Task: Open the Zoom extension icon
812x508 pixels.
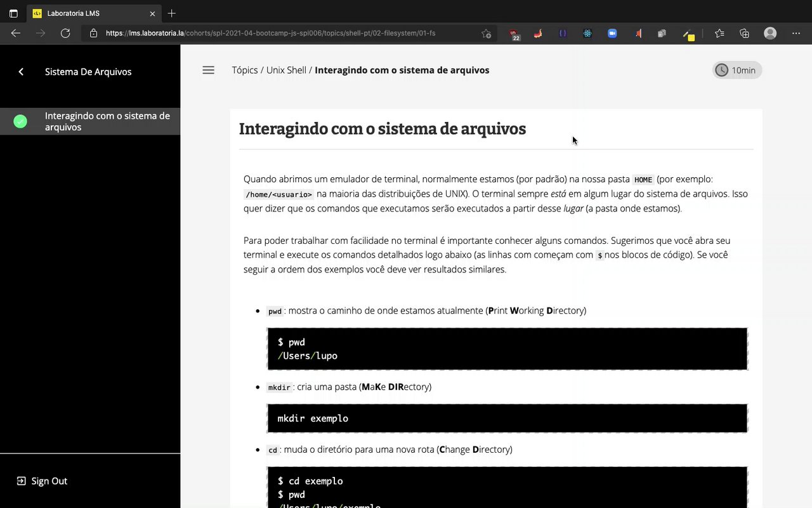Action: coord(612,33)
